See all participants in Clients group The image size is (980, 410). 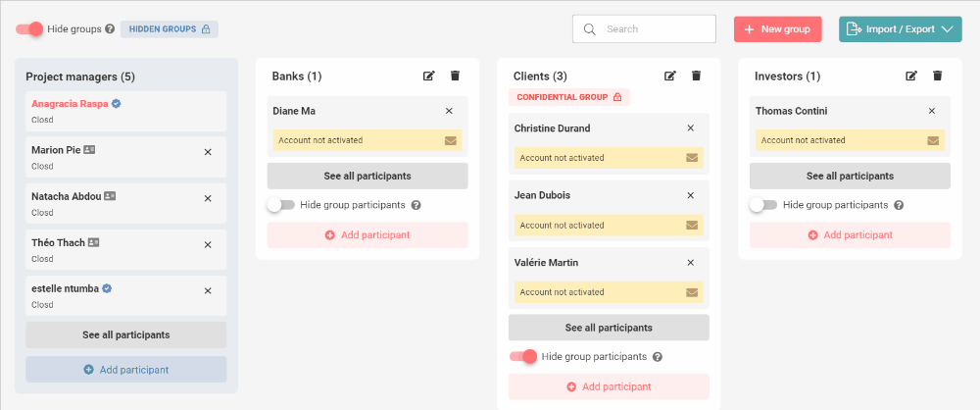pyautogui.click(x=609, y=328)
